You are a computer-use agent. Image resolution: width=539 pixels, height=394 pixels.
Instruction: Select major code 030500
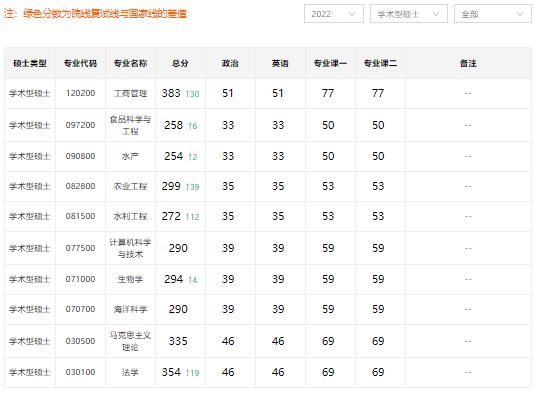pyautogui.click(x=80, y=341)
